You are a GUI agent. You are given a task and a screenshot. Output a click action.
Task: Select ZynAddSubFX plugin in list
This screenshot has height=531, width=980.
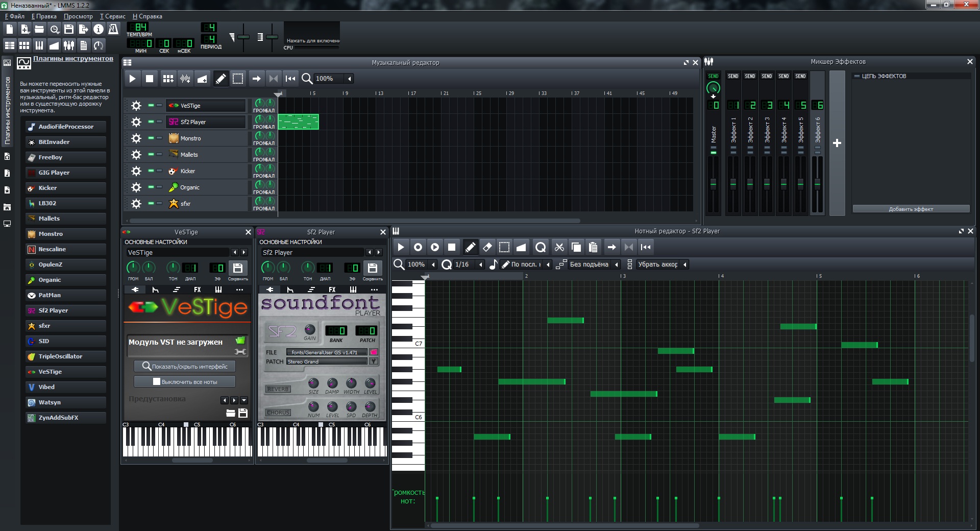coord(66,418)
